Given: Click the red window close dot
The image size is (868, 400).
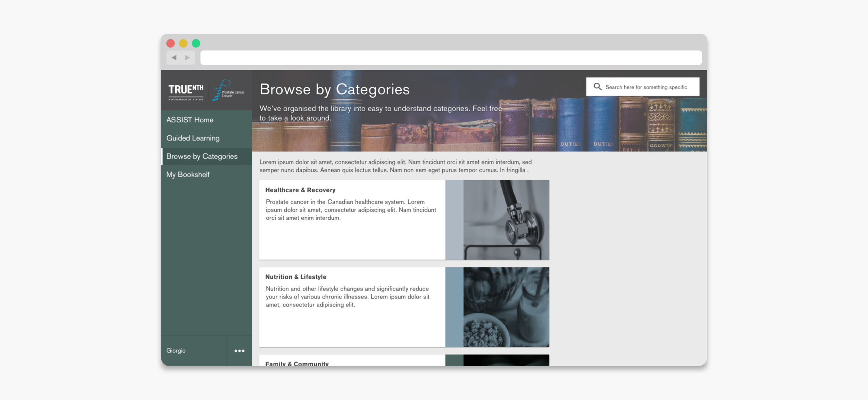Looking at the screenshot, I should (x=170, y=43).
